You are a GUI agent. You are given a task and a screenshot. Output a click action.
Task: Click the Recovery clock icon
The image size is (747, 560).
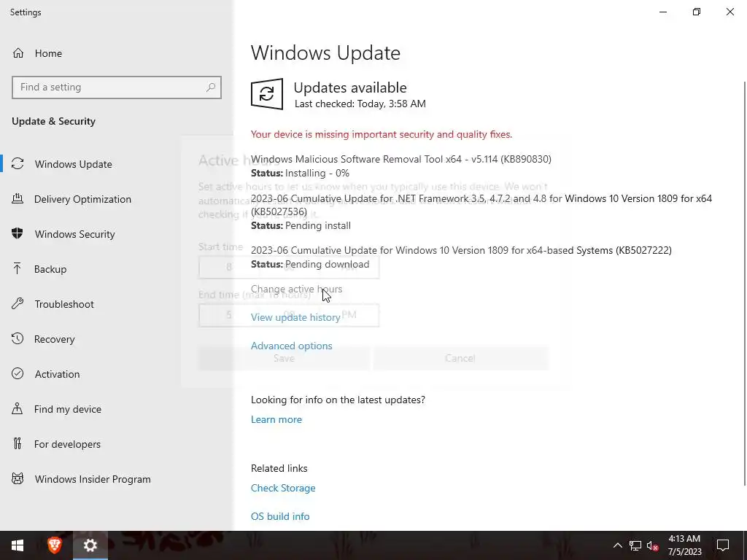coord(18,338)
